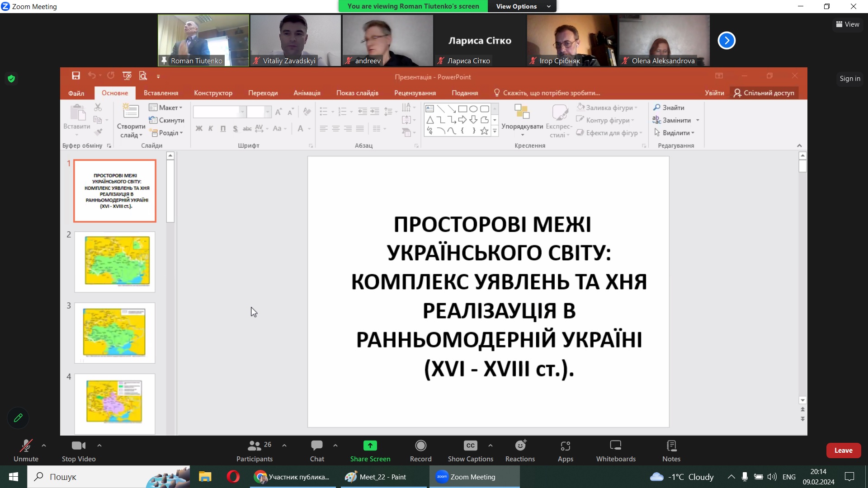Click the Конструктор ribbon tab

213,93
